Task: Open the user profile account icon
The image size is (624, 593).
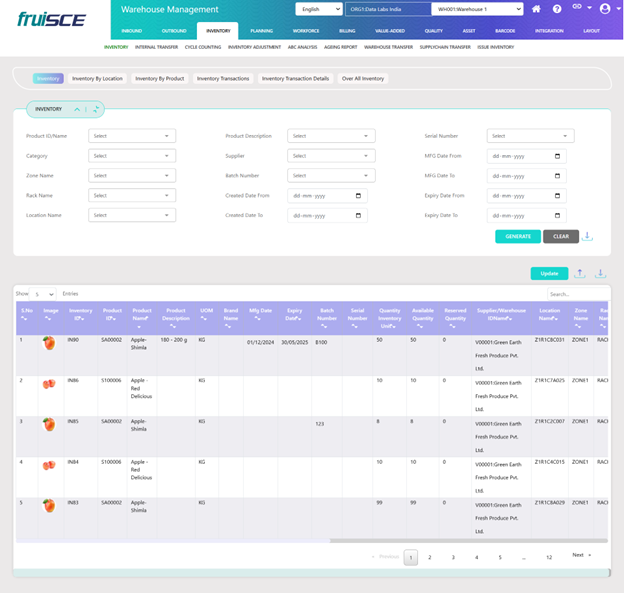Action: [603, 9]
